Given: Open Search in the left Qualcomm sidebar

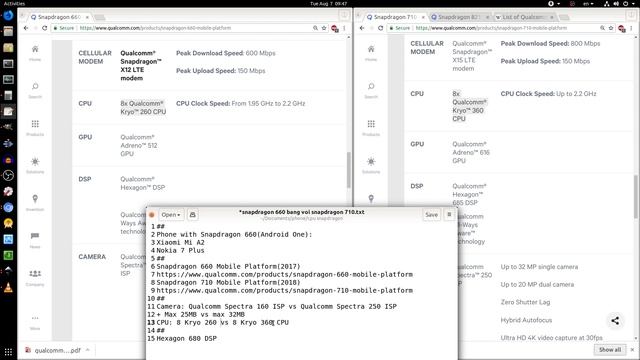Looking at the screenshot, I should [35, 90].
